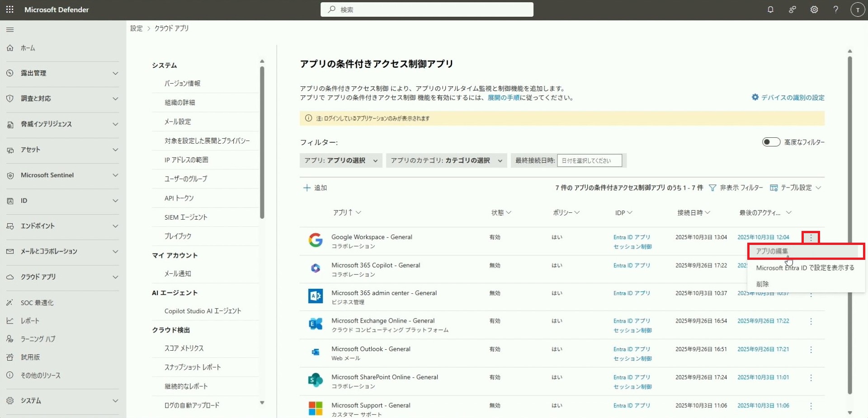
Task: Click the 非表示 フィルター funnel icon
Action: pos(712,188)
